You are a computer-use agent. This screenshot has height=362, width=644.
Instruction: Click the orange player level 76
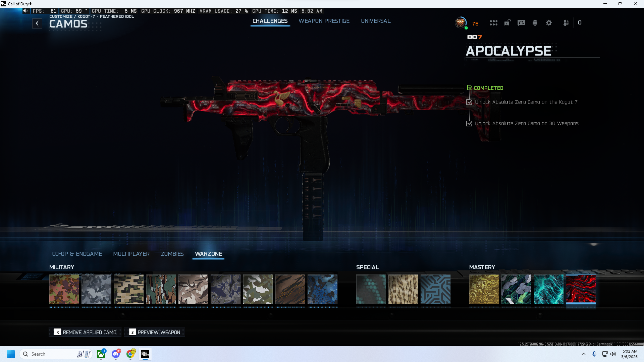[475, 23]
